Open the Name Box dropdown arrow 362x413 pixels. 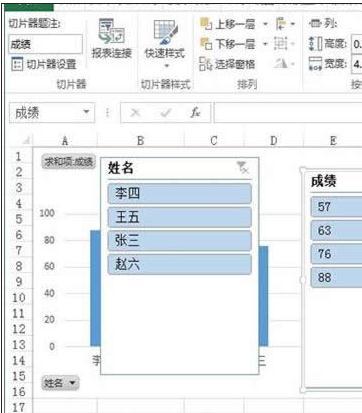86,112
